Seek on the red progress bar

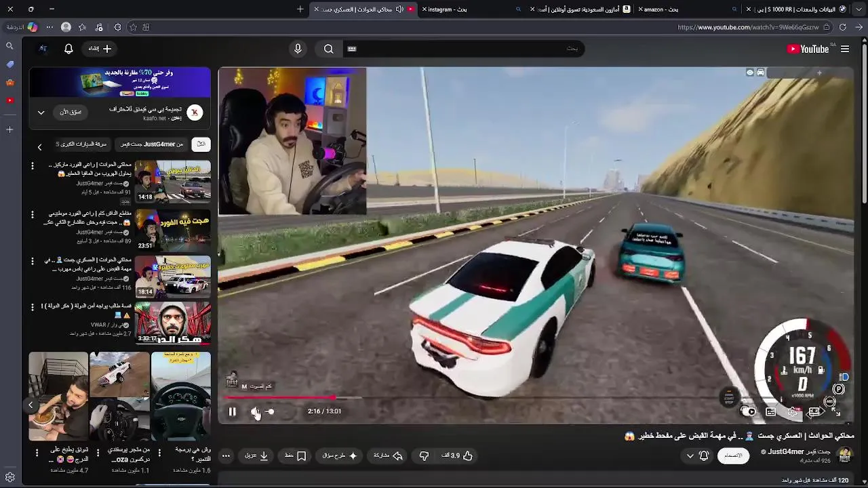pos(280,398)
